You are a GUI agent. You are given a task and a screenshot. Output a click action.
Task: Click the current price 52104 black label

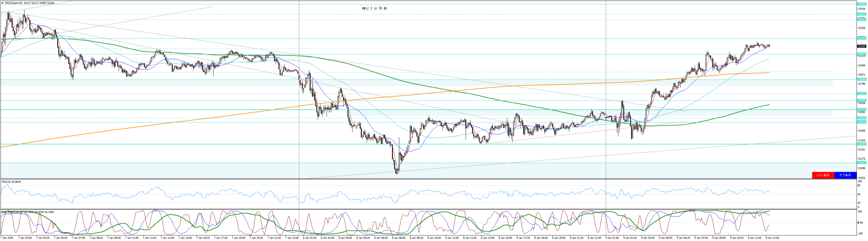point(862,46)
